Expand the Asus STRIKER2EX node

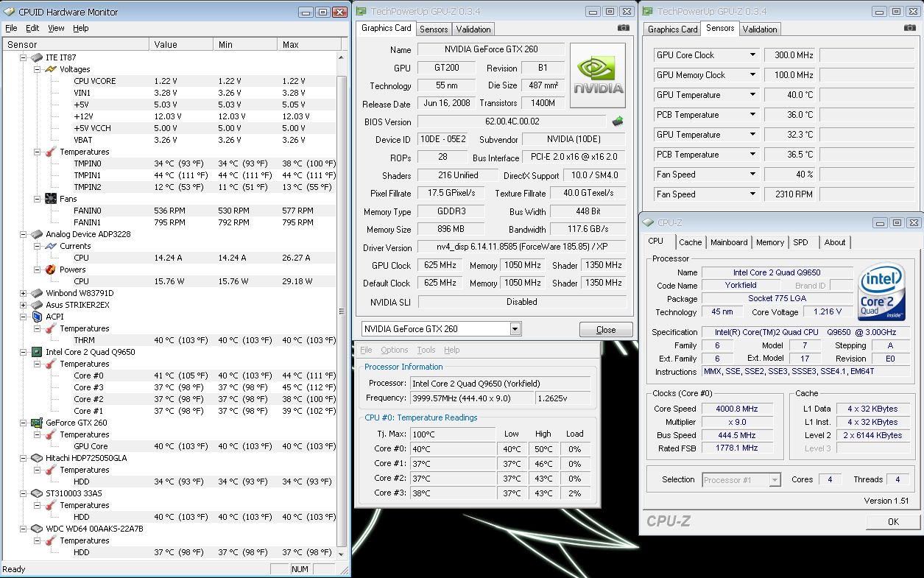click(x=23, y=305)
